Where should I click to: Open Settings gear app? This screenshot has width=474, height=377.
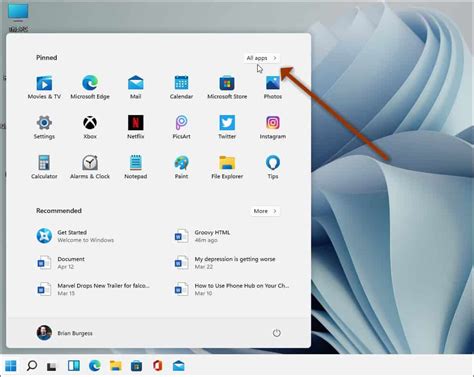pos(44,127)
